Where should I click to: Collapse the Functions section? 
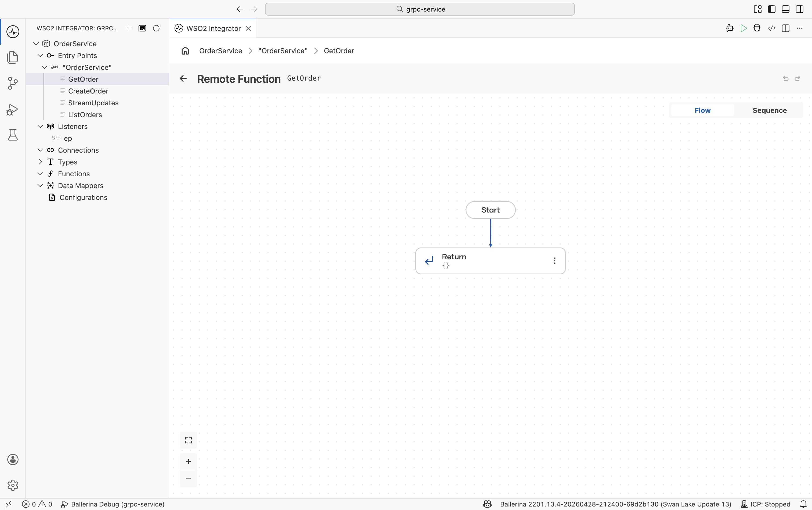pyautogui.click(x=40, y=173)
